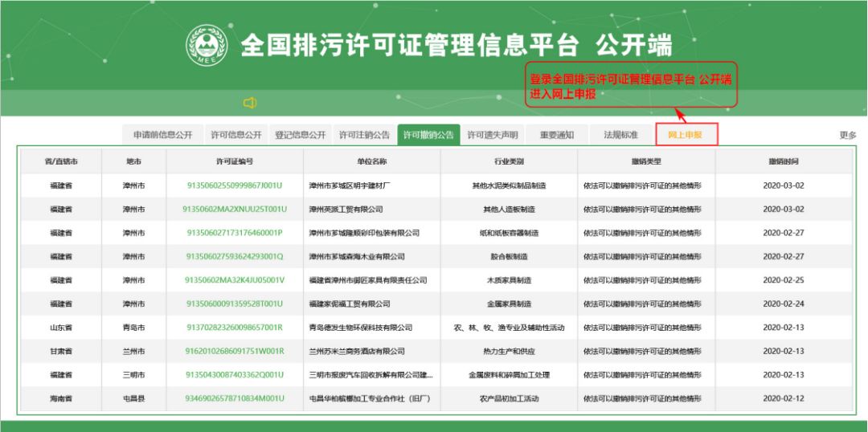Click permit number 91620102686091751W001R
Screen dimensions: 868x432
click(x=235, y=351)
